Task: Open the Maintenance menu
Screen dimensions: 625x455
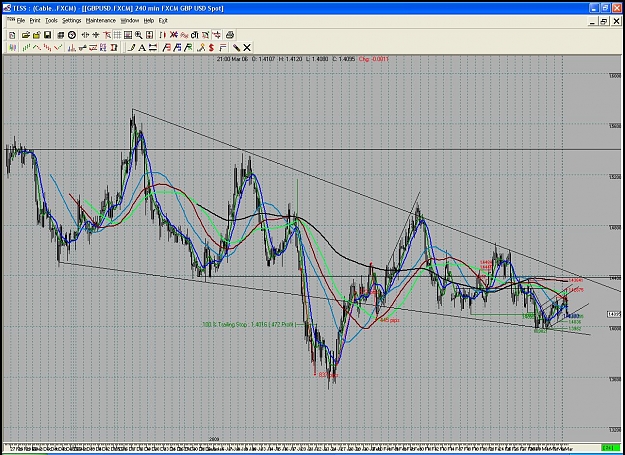Action: pos(101,21)
